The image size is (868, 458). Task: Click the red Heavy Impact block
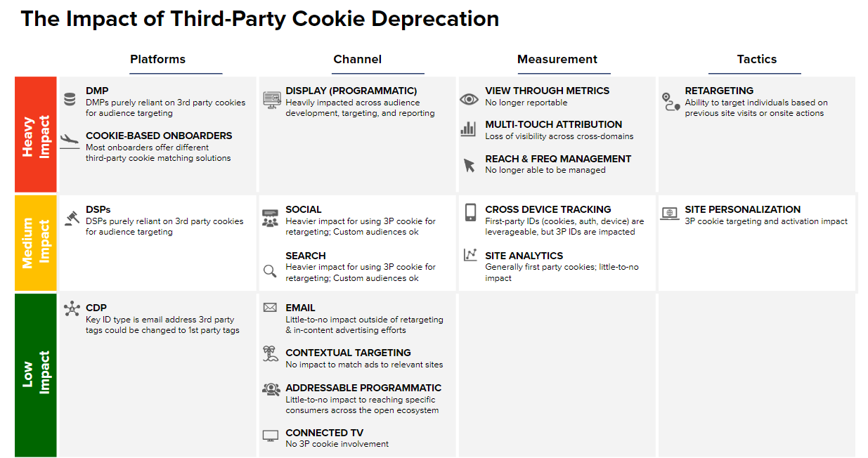point(36,135)
